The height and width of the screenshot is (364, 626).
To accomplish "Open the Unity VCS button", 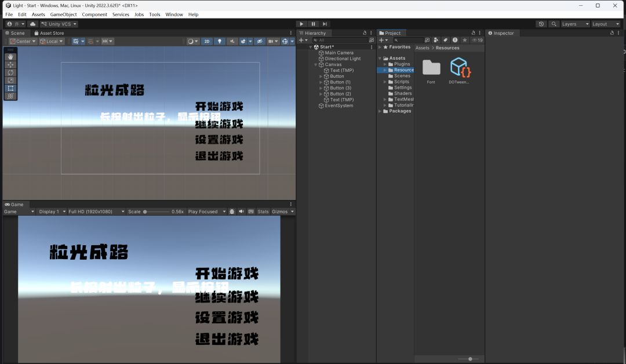I will (x=59, y=24).
